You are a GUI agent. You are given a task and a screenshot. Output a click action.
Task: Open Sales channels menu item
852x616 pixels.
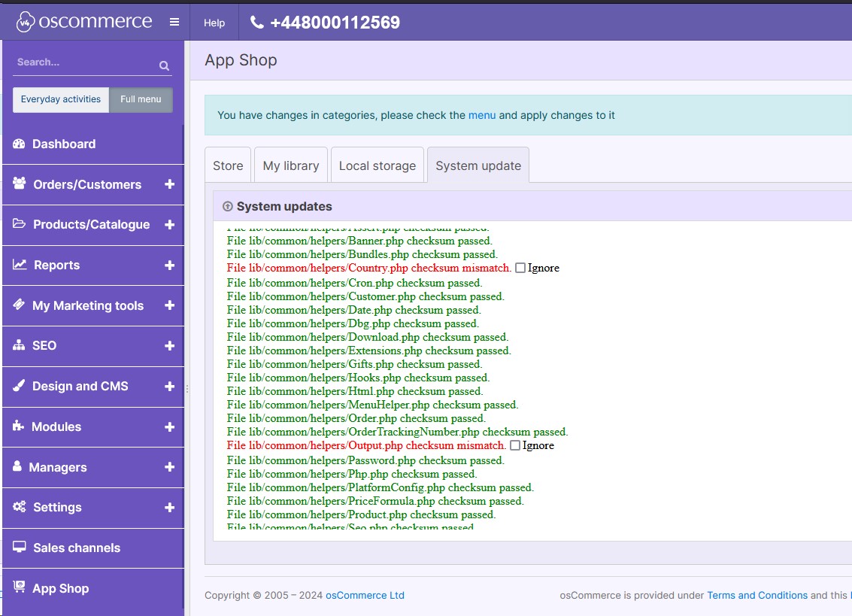(x=93, y=548)
